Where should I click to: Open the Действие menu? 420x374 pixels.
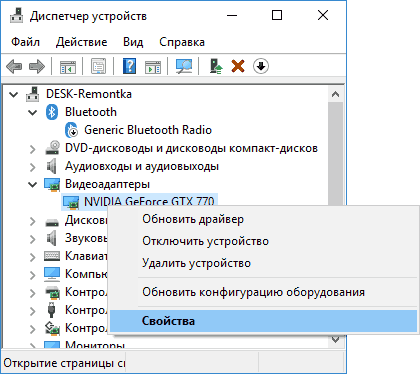[82, 42]
